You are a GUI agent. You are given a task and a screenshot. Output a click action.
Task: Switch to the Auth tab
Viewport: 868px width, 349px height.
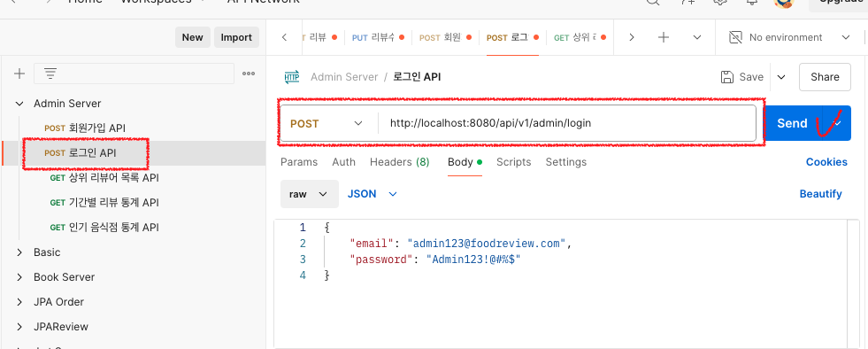[x=343, y=162]
